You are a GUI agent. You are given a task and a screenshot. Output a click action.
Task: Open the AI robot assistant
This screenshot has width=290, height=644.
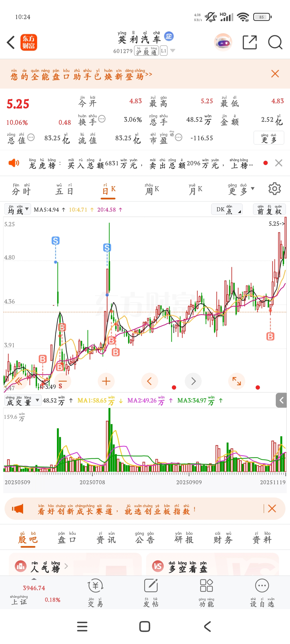(223, 42)
